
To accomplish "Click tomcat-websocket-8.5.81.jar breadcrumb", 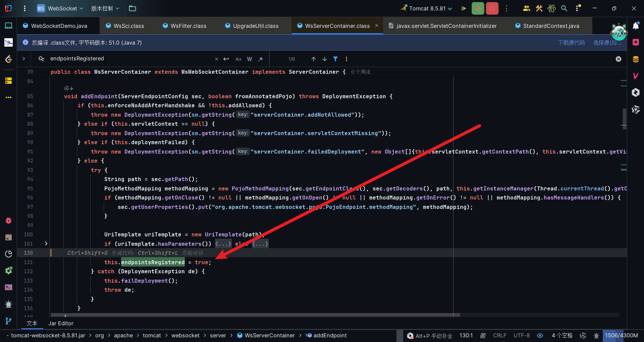I will [x=48, y=335].
